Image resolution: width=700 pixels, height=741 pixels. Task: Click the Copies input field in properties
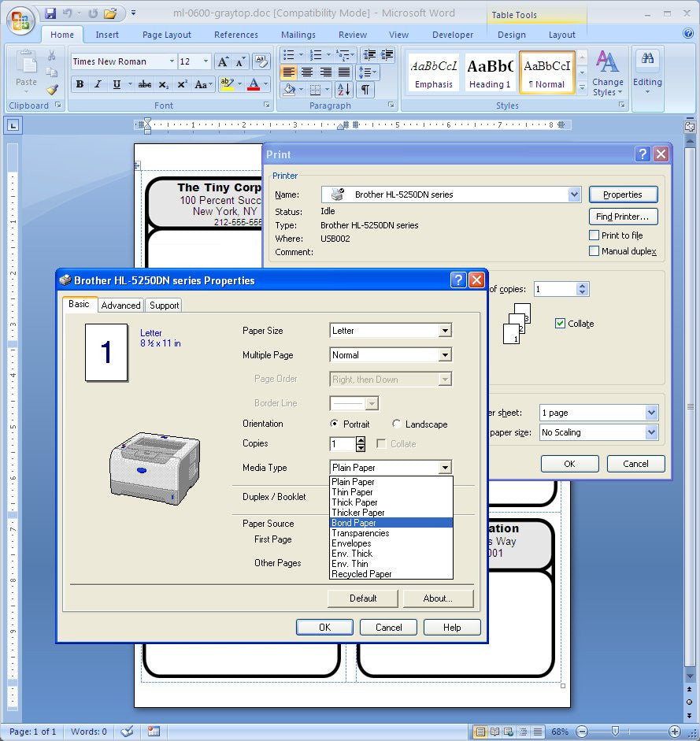(343, 444)
